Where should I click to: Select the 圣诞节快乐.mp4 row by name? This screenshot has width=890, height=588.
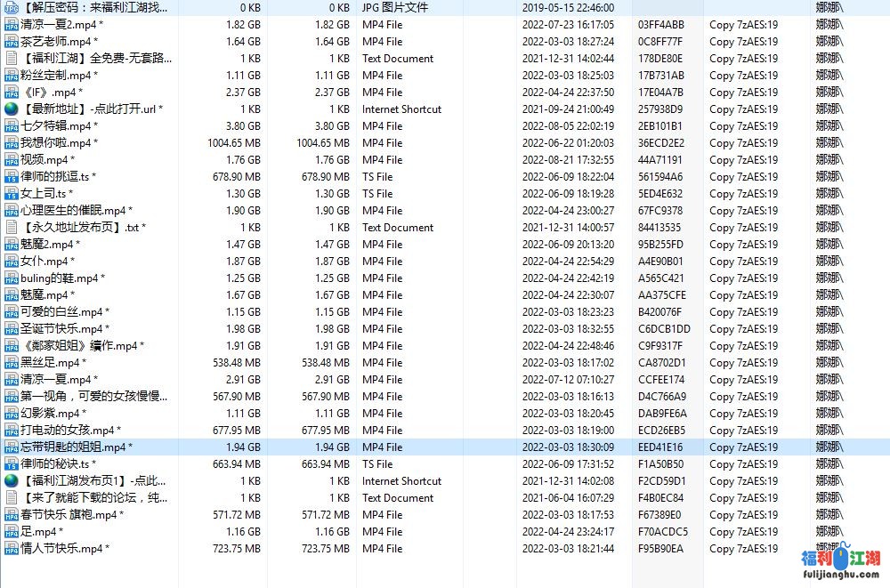pyautogui.click(x=65, y=329)
